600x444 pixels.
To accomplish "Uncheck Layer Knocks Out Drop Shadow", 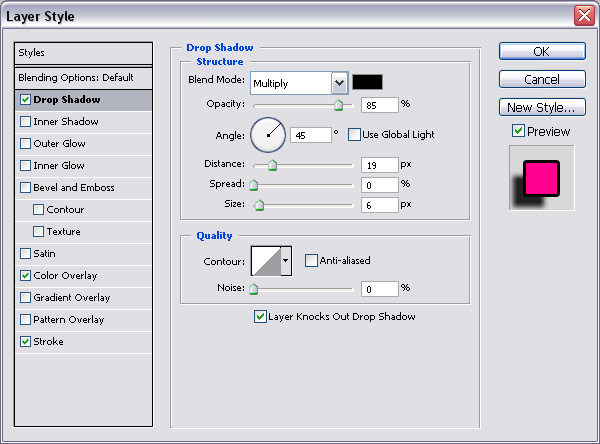I will (261, 317).
